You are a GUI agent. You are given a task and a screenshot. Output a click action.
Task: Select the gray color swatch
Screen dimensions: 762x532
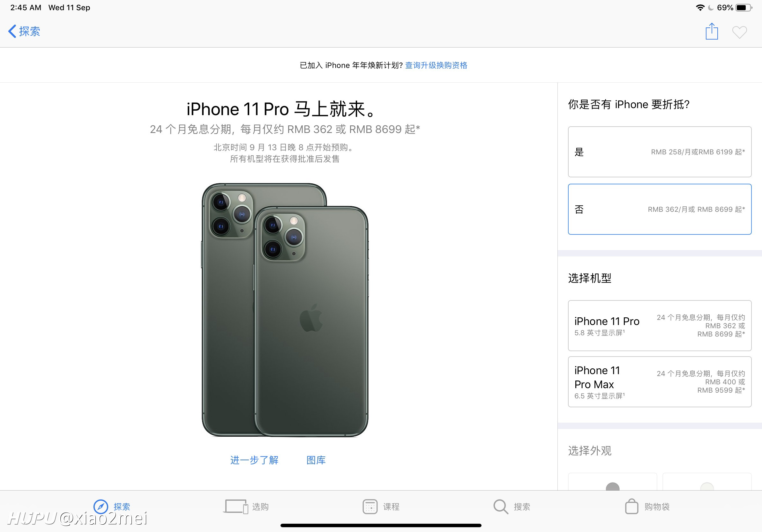click(612, 486)
